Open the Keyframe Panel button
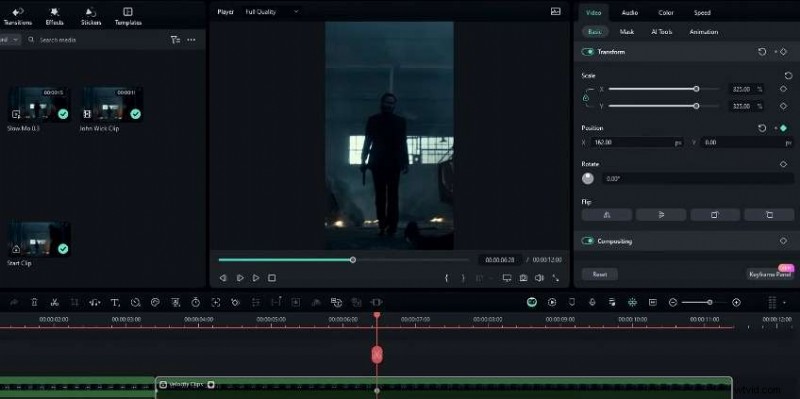Screen dimensions: 800x399 click(770, 274)
